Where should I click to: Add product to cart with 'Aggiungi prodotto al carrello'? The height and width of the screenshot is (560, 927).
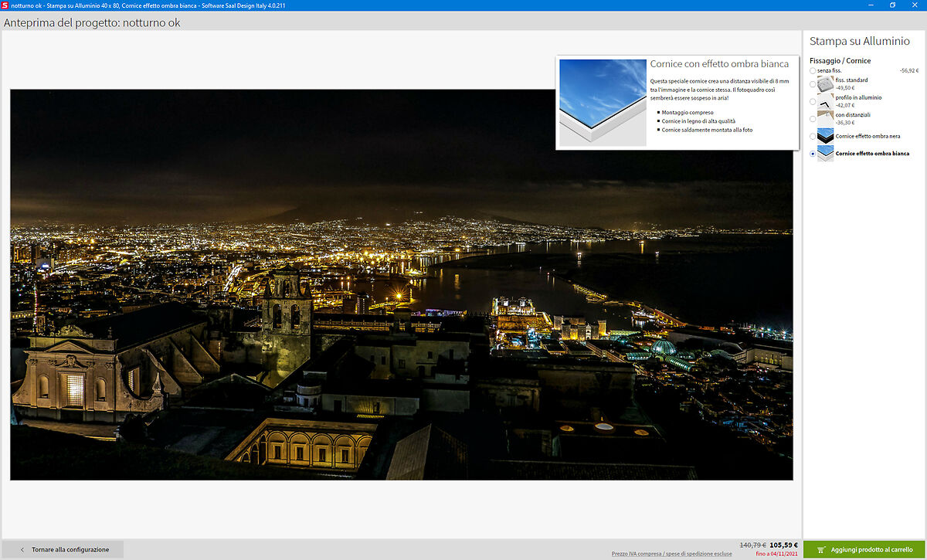(871, 550)
